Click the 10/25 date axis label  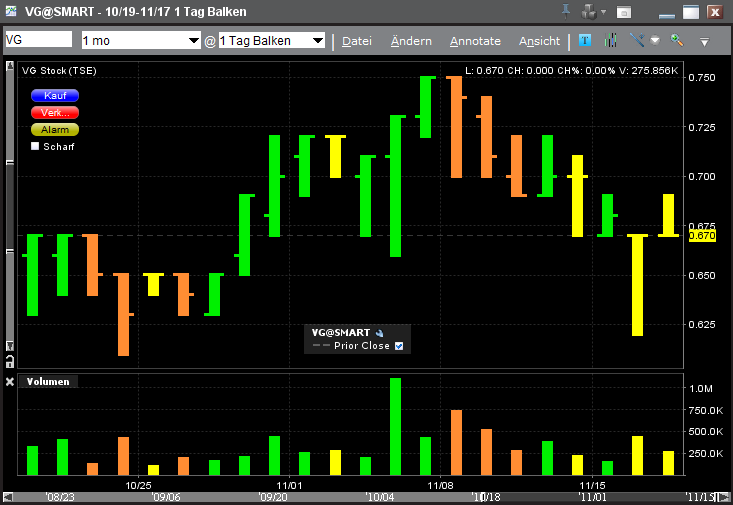click(138, 485)
